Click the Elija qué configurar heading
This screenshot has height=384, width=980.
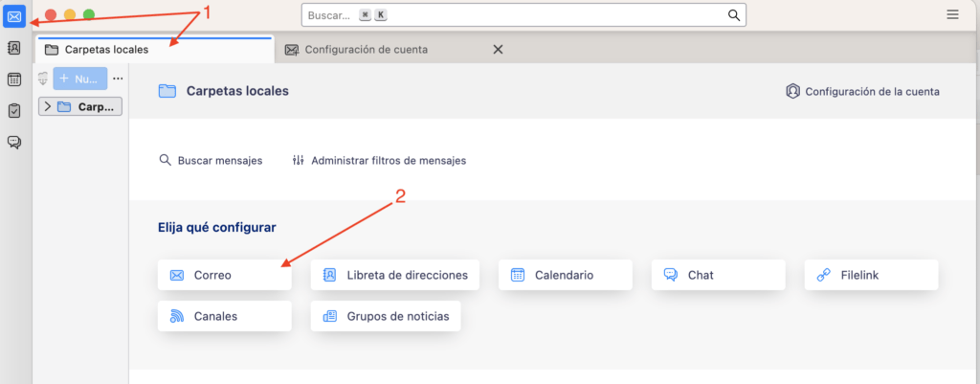point(217,228)
